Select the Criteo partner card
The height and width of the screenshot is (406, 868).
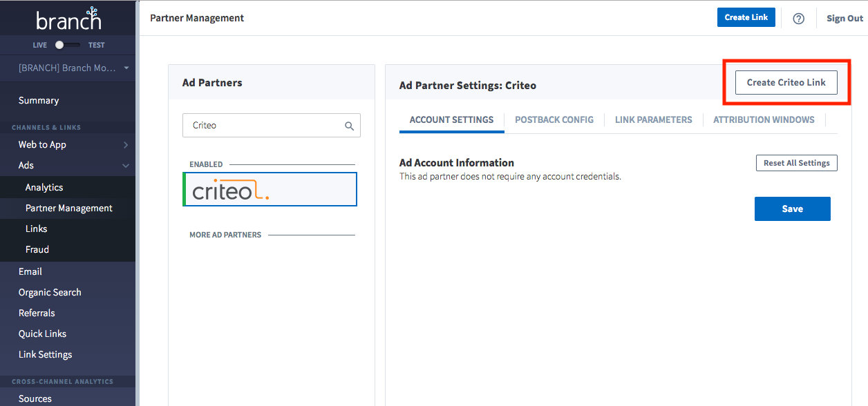270,189
